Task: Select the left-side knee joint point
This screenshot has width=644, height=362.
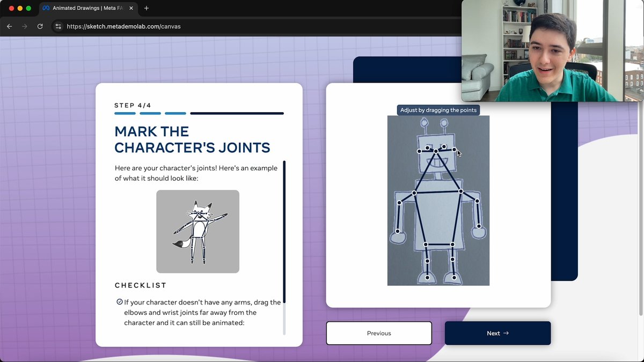Action: 427,261
